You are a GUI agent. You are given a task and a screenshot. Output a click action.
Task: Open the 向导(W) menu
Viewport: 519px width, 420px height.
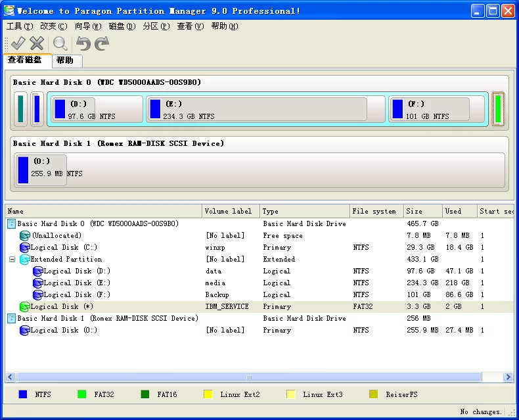click(x=88, y=26)
